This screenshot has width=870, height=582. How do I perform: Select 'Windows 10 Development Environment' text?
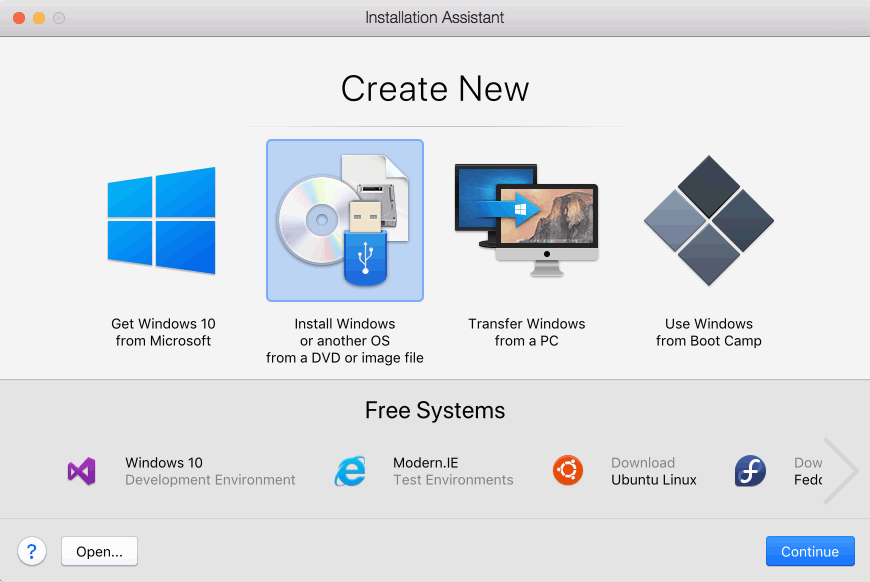(x=210, y=471)
